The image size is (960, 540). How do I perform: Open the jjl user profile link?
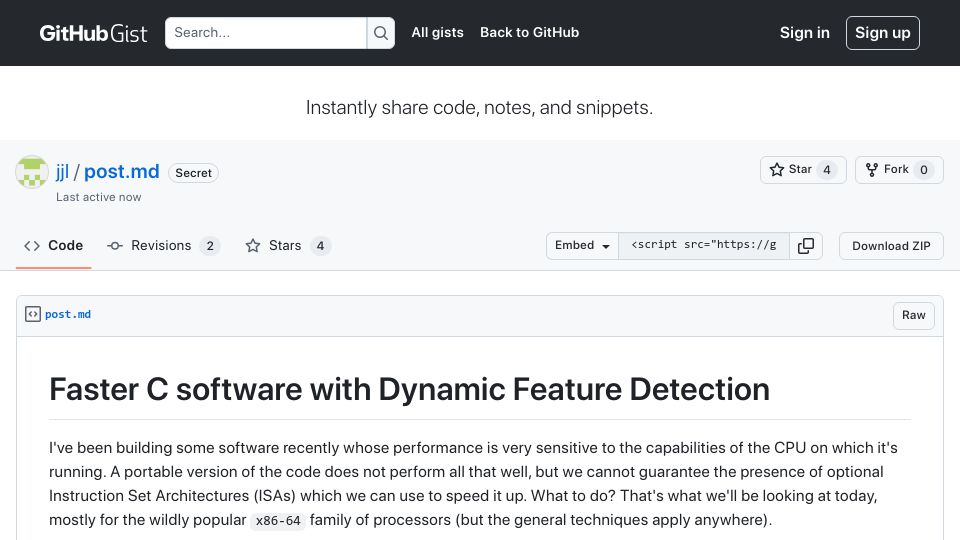[62, 171]
